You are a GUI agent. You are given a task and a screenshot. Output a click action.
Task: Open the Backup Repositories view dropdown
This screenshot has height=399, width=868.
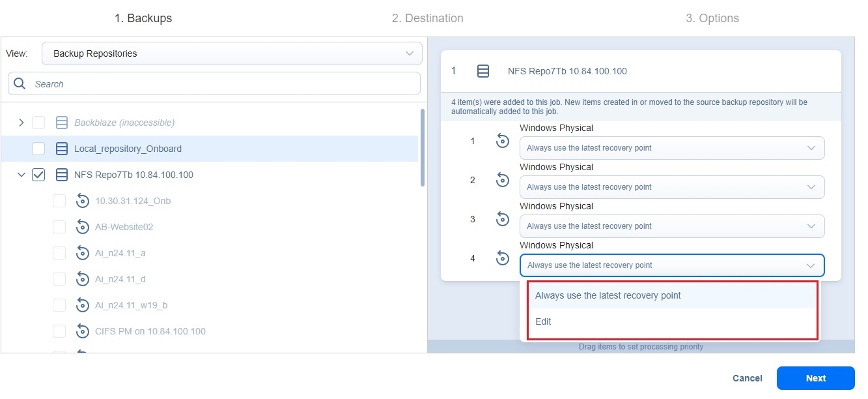click(x=232, y=53)
